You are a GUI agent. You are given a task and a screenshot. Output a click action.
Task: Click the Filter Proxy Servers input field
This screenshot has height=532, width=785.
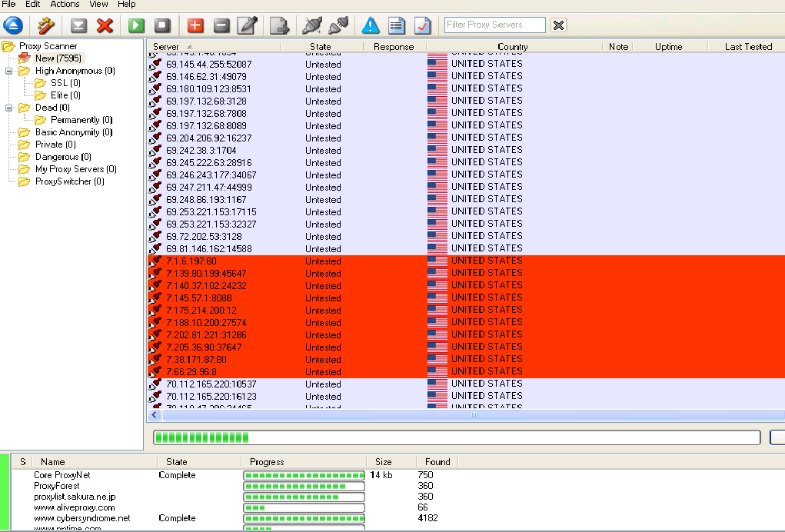coord(494,25)
